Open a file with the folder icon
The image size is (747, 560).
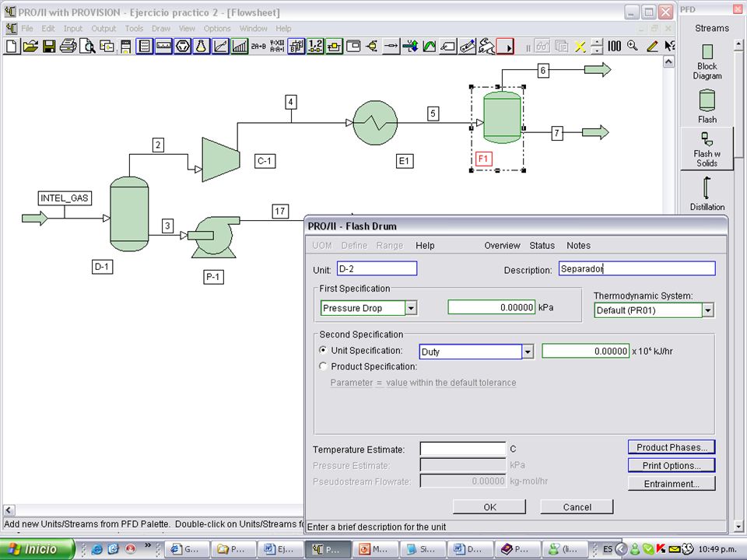coord(30,46)
